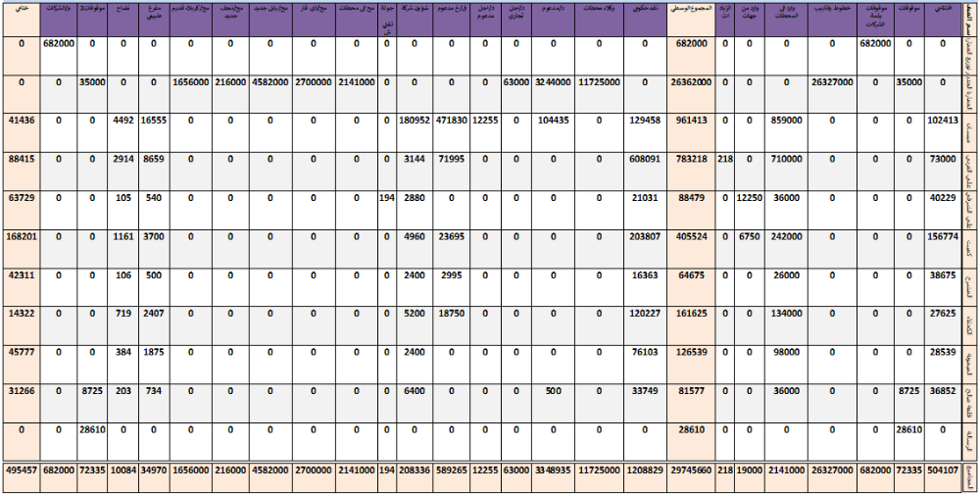Click cell value 104435
This screenshot has width=980, height=494.
553,132
